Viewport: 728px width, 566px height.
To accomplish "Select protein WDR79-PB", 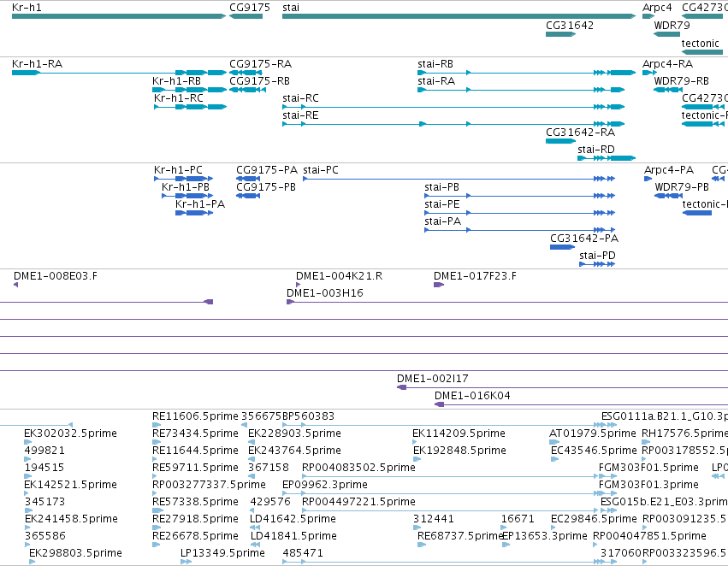I will [668, 196].
